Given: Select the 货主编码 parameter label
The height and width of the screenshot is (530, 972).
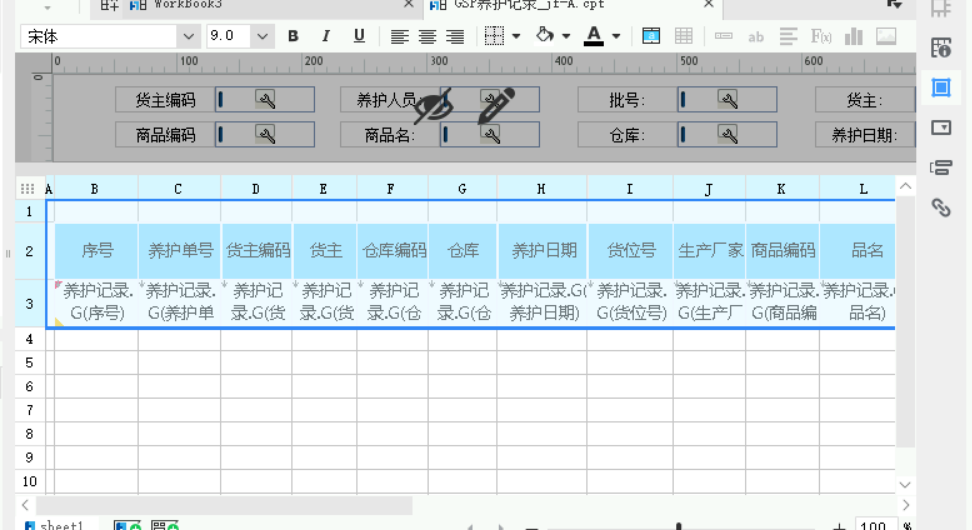Looking at the screenshot, I should [x=166, y=100].
